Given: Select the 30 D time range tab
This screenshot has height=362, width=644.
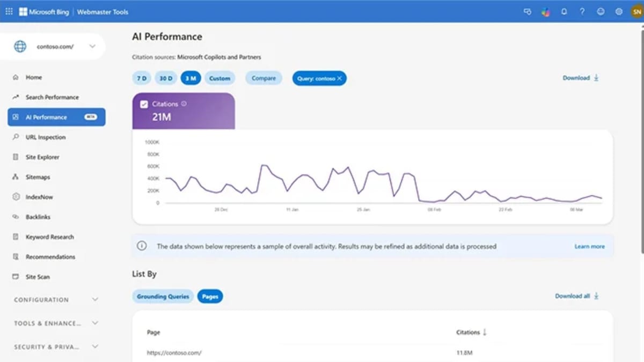Looking at the screenshot, I should point(166,78).
